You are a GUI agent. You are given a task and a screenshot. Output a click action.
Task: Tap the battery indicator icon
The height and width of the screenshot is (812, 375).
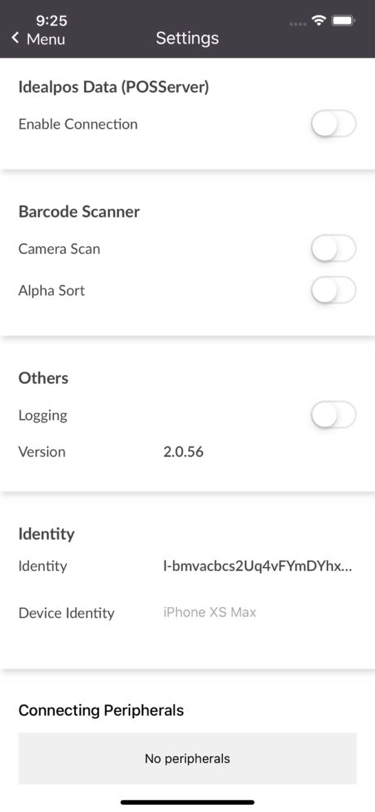[343, 21]
